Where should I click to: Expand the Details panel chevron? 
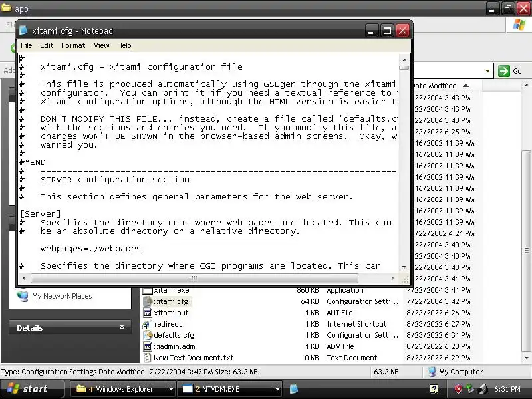coord(122,327)
